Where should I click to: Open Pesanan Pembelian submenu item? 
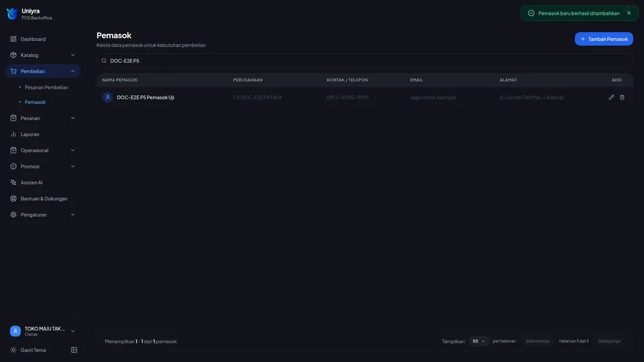click(x=46, y=87)
